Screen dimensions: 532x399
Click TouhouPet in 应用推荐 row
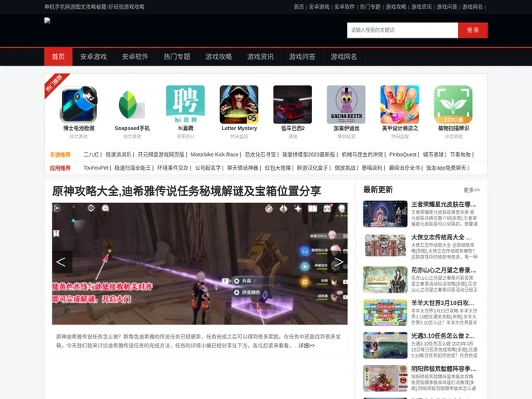(x=95, y=168)
